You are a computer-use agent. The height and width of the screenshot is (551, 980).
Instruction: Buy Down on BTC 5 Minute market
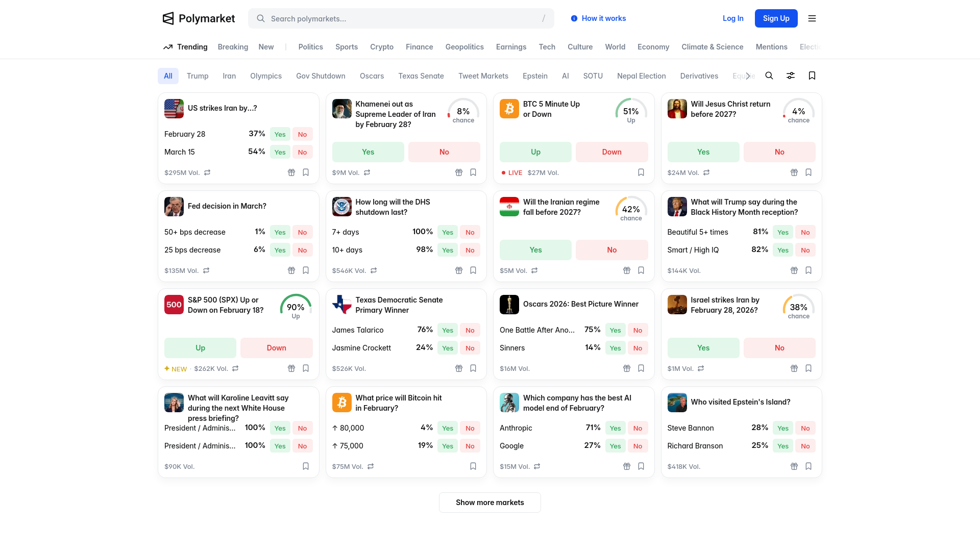611,152
